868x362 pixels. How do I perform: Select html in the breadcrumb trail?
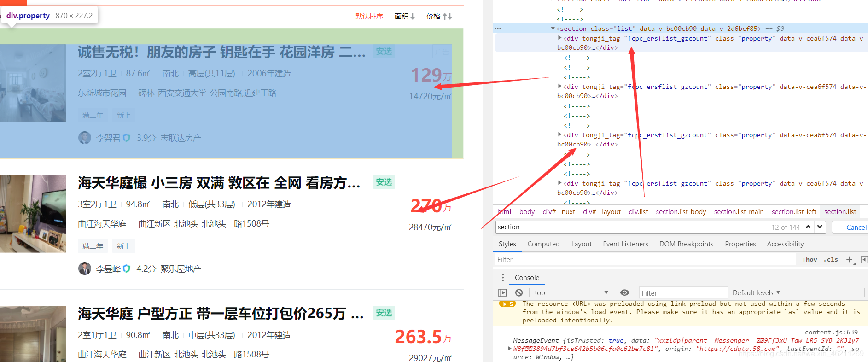click(x=504, y=212)
